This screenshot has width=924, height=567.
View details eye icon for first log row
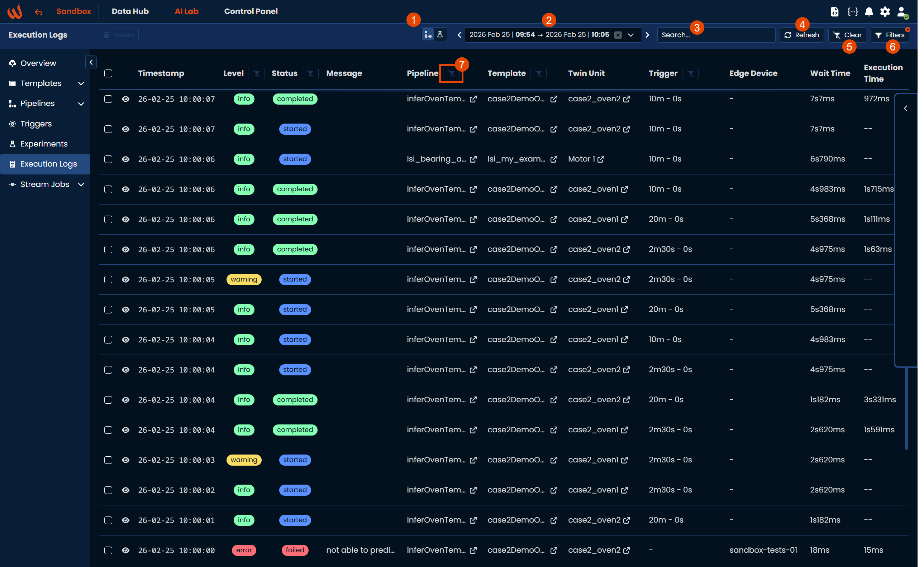coord(127,100)
